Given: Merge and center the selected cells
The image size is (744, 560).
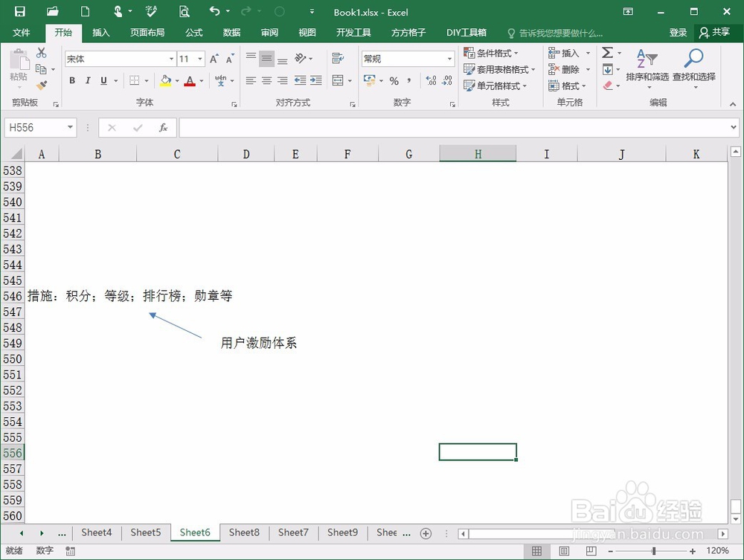Looking at the screenshot, I should [338, 80].
